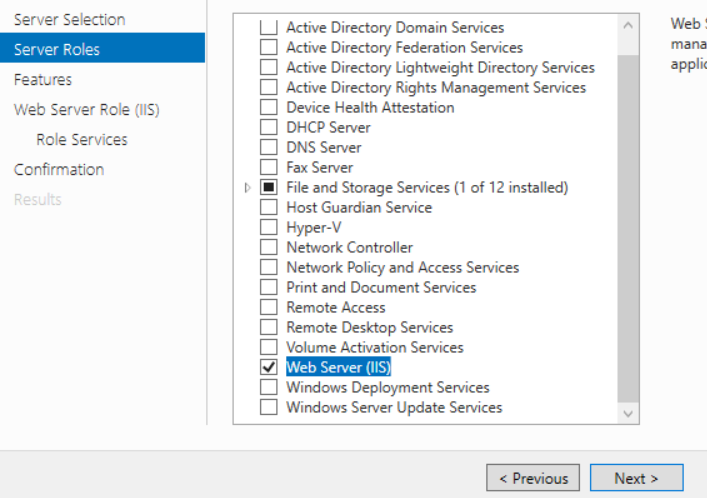Open the Features wizard step
Image resolution: width=707 pixels, height=498 pixels.
(43, 80)
